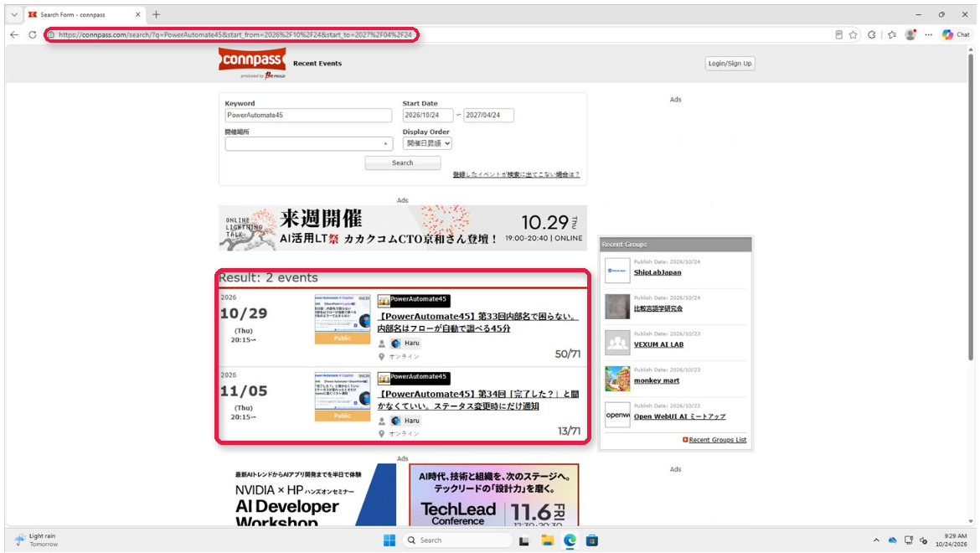Click the connpass logo
This screenshot has height=553, width=980.
252,63
